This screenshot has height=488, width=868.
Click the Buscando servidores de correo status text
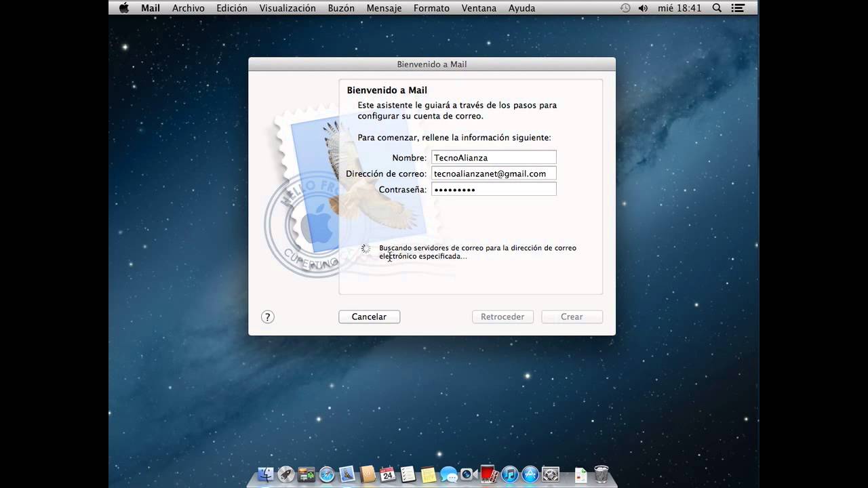[477, 252]
